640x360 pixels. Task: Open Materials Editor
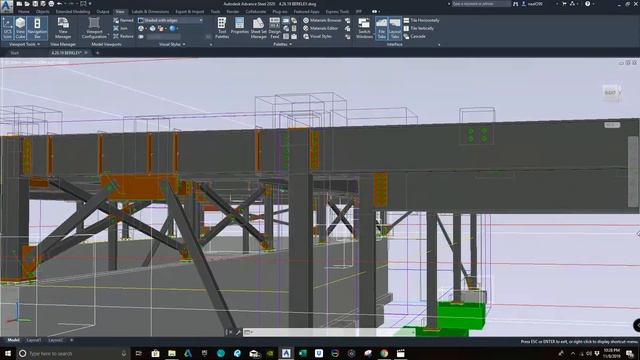[320, 28]
